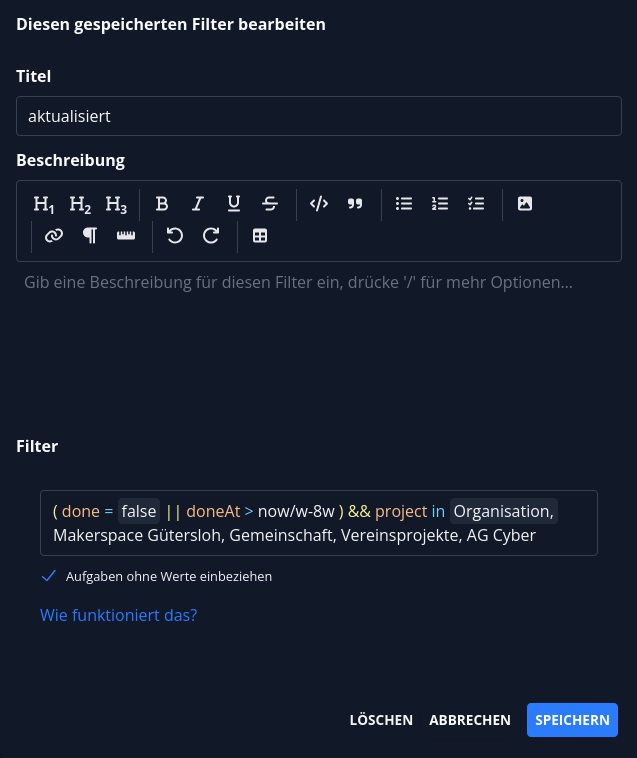This screenshot has height=758, width=637.
Task: Open the 'Wie funktioniert das?' link
Action: coord(118,615)
